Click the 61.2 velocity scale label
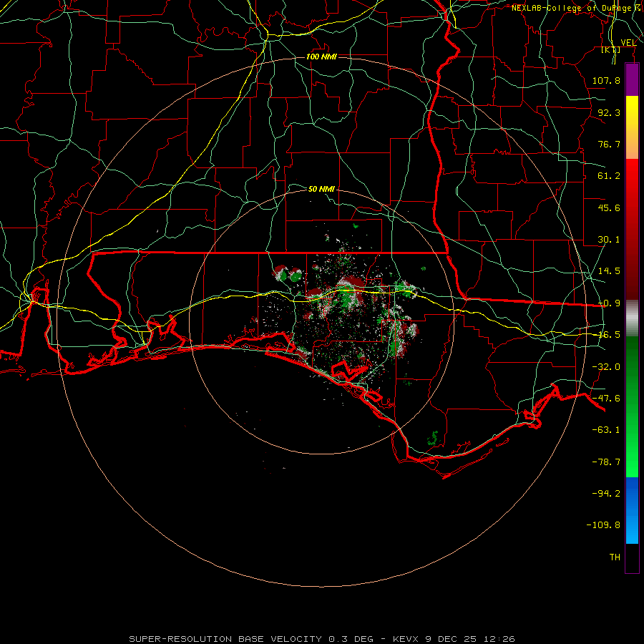The width and height of the screenshot is (644, 644). [x=609, y=176]
